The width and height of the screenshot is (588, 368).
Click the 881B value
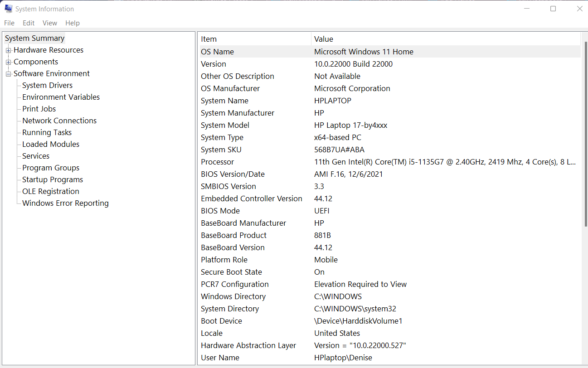(x=323, y=235)
